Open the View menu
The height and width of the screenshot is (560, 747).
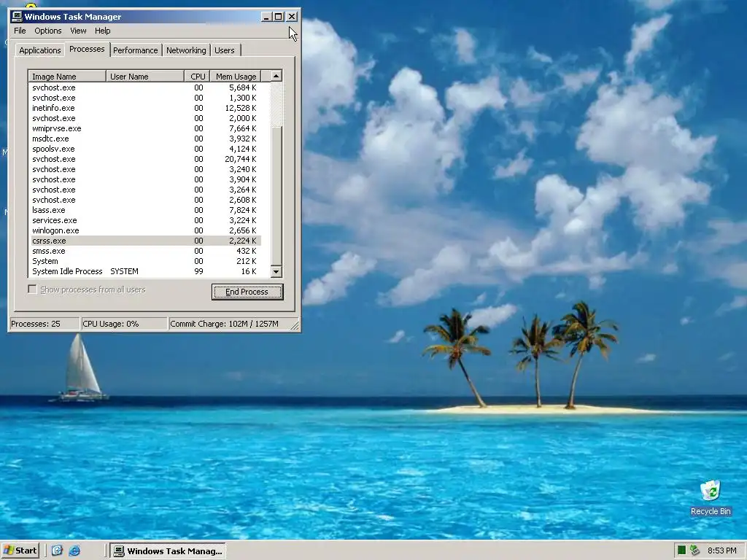78,31
